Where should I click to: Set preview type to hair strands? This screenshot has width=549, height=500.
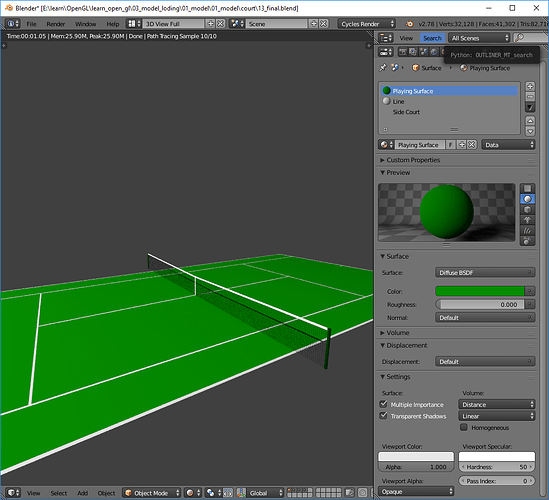pos(527,230)
